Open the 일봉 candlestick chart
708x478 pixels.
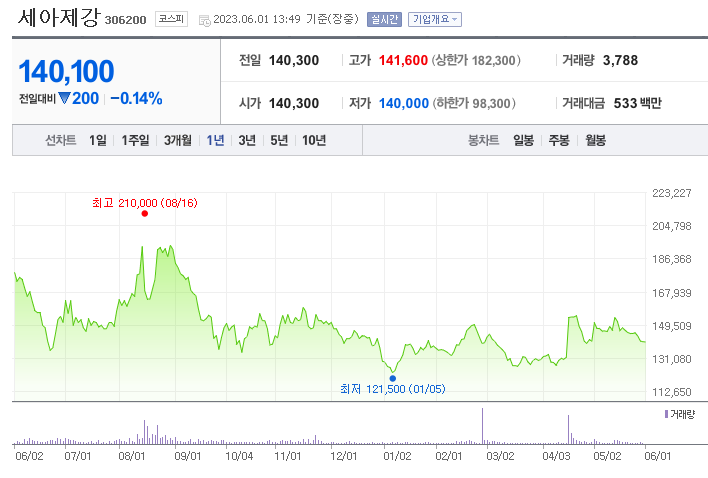(x=523, y=140)
